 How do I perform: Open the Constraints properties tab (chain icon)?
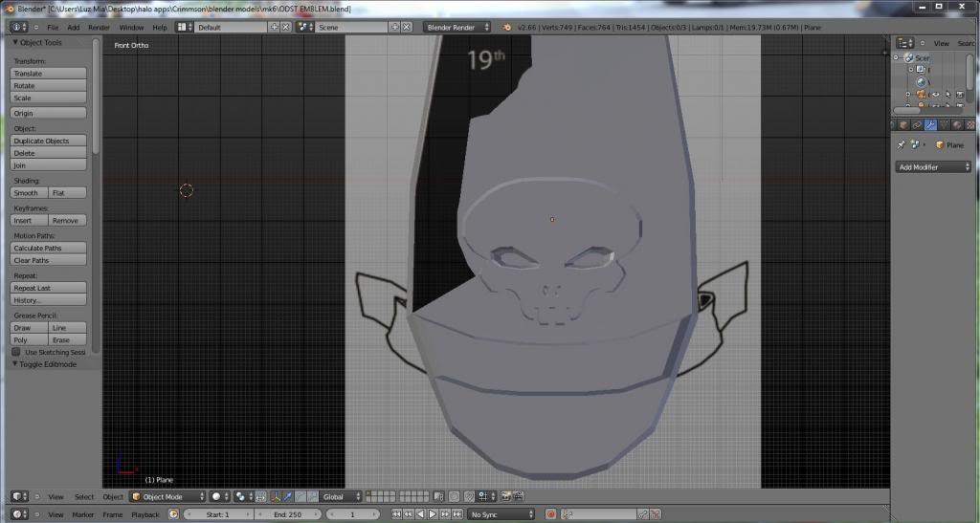[917, 125]
